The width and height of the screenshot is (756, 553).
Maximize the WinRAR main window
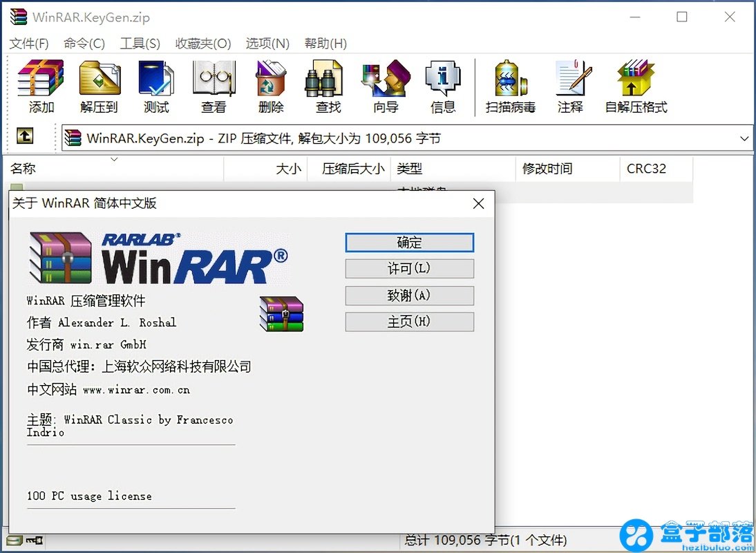[x=682, y=17]
